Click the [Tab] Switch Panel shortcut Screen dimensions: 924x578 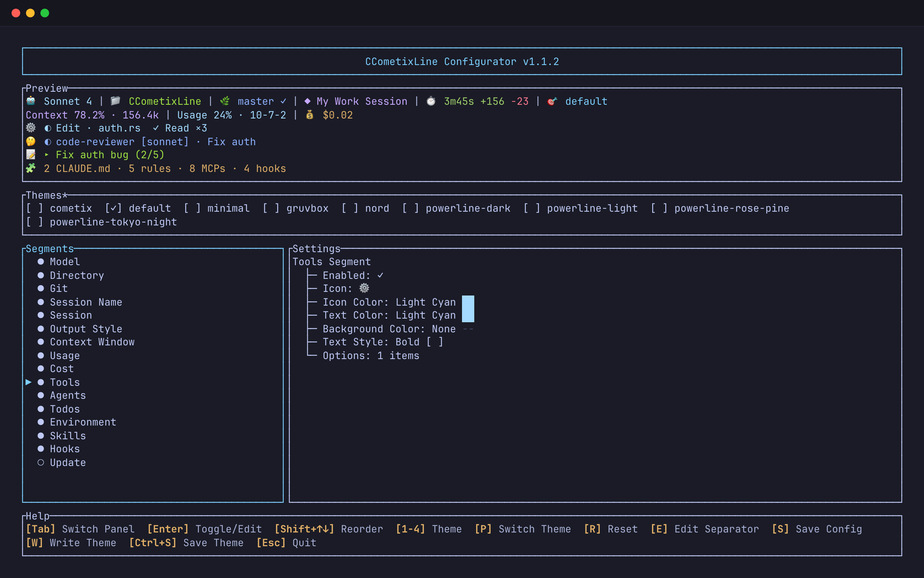80,529
